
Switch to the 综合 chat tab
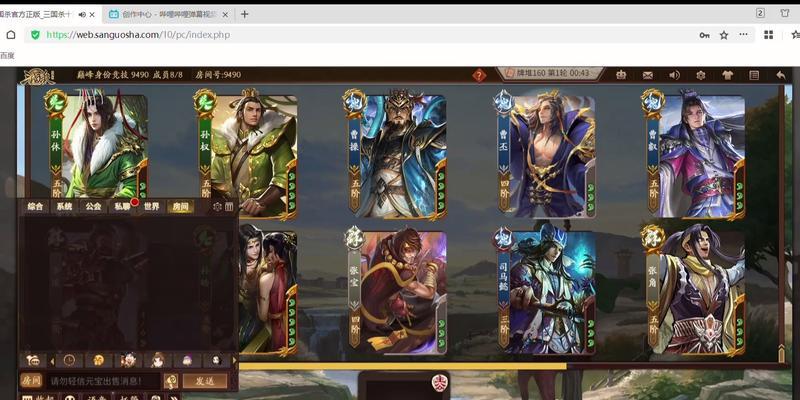(x=35, y=207)
